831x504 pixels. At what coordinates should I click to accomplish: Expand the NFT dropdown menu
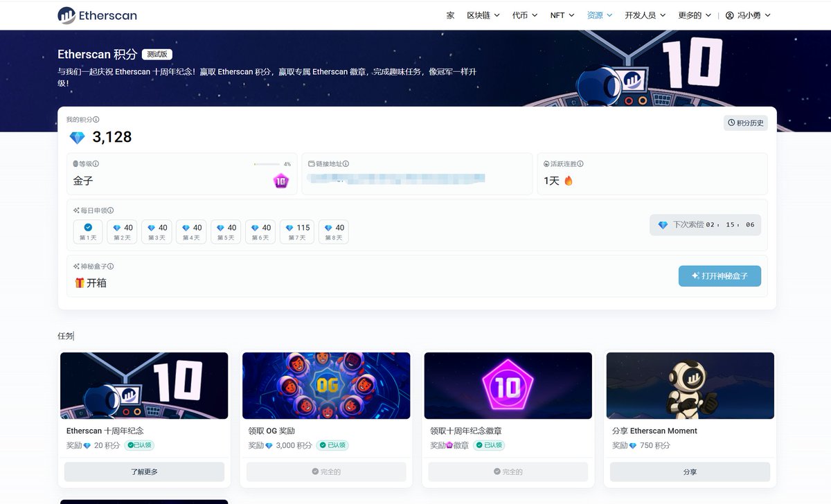(x=562, y=15)
